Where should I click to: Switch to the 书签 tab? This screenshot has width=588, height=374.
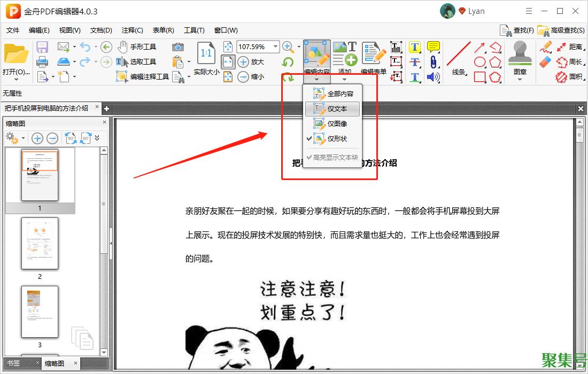(x=14, y=363)
